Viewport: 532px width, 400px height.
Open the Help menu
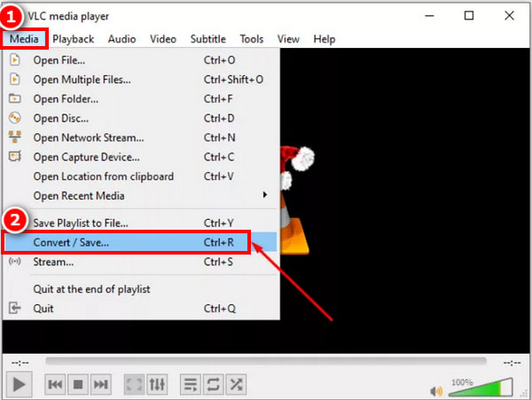(x=325, y=39)
